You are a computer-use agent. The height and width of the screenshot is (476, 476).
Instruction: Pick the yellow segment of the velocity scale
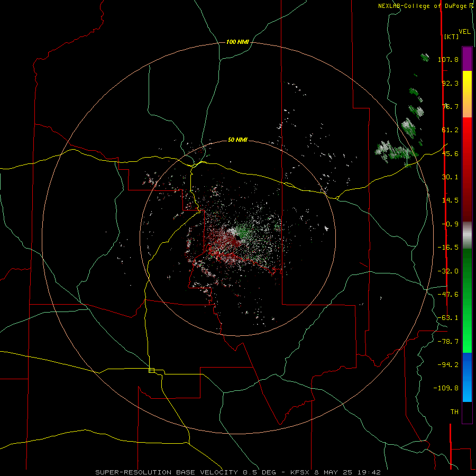467,94
